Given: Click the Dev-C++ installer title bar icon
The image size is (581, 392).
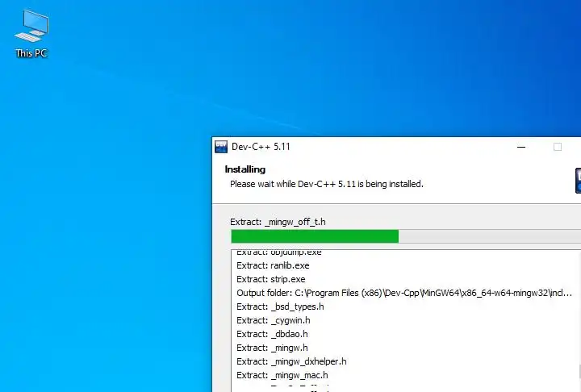Looking at the screenshot, I should coord(221,147).
